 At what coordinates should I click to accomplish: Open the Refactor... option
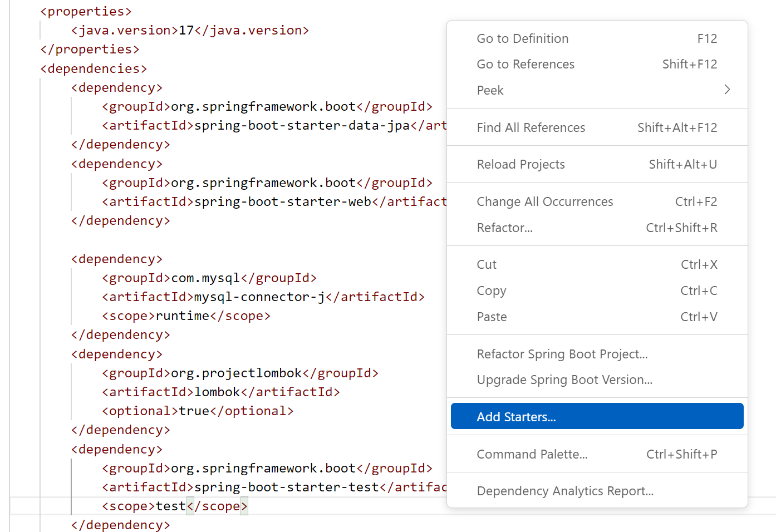coord(504,228)
